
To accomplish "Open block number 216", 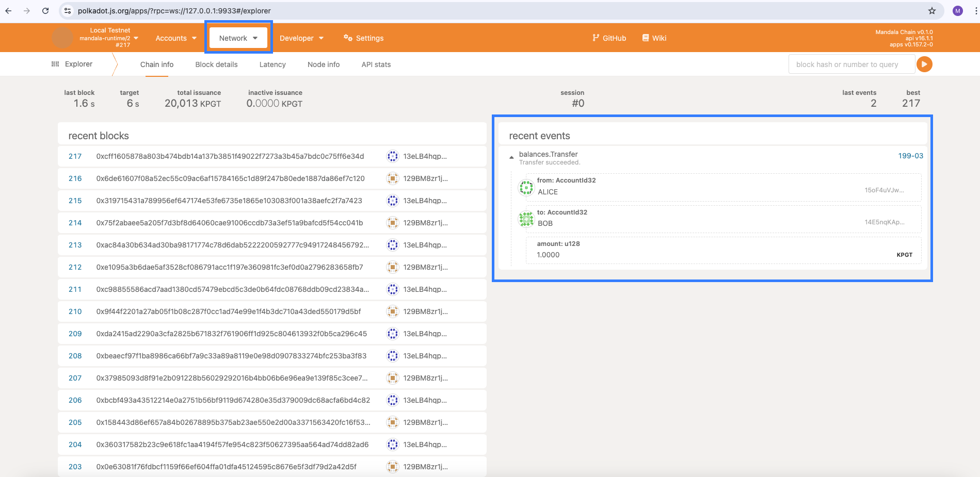I will coord(75,178).
